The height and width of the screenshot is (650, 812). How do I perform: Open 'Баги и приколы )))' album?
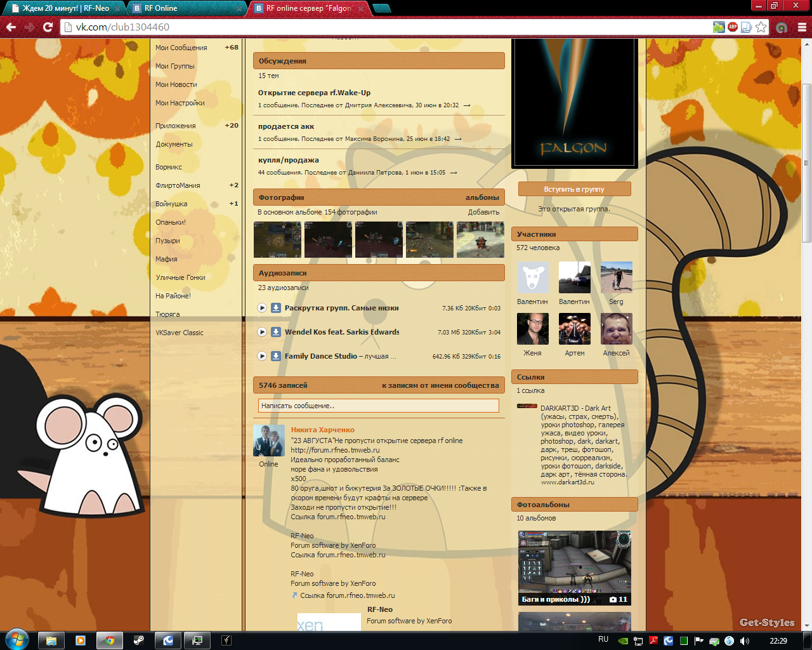pyautogui.click(x=575, y=568)
